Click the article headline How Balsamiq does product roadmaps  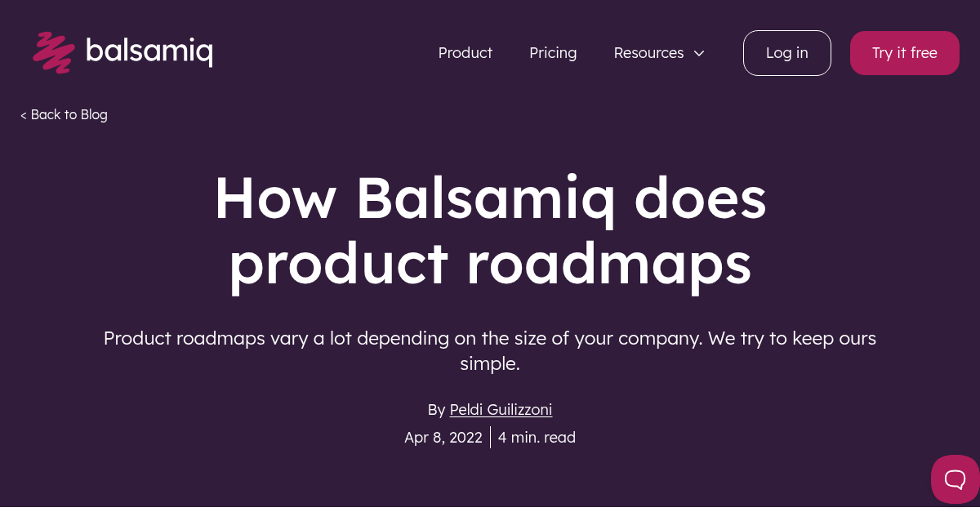pyautogui.click(x=490, y=231)
